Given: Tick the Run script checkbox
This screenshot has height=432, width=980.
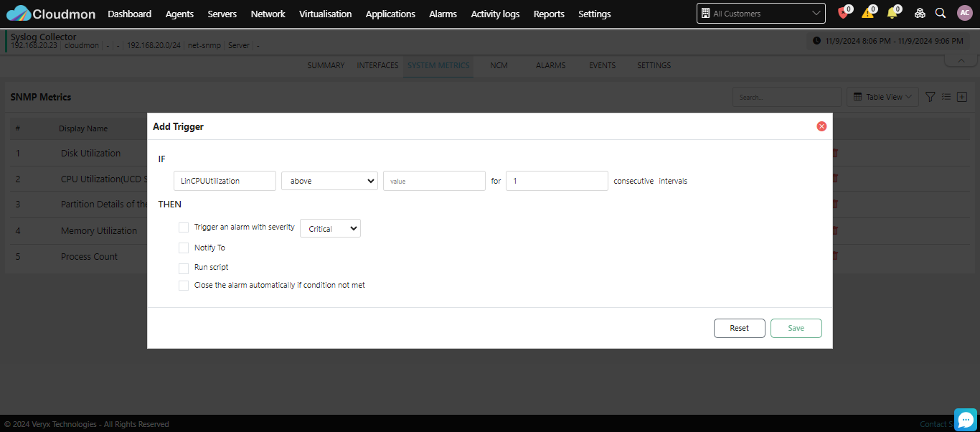Looking at the screenshot, I should [x=184, y=268].
